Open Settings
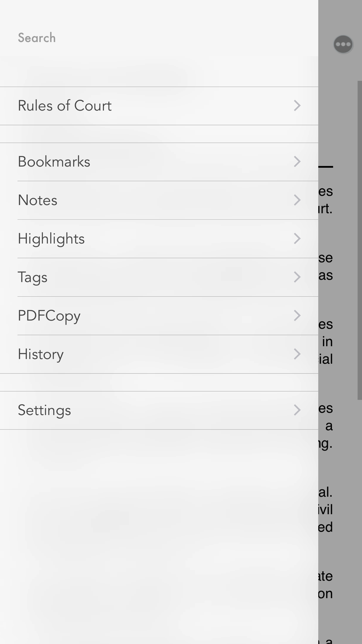The image size is (362, 644). 44,410
